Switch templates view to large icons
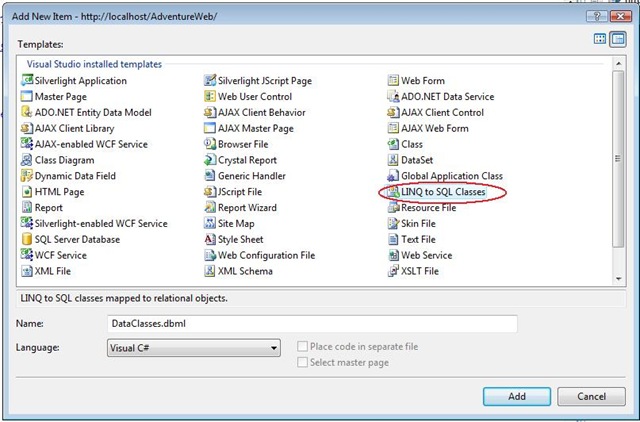This screenshot has height=422, width=640. point(601,39)
